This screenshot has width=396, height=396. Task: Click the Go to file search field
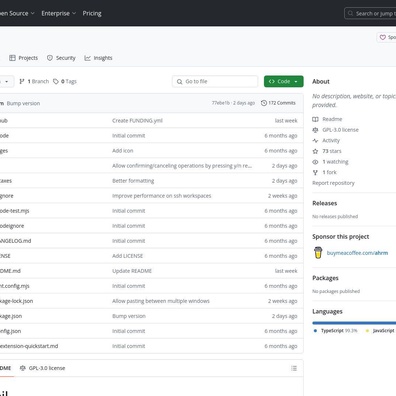(215, 81)
